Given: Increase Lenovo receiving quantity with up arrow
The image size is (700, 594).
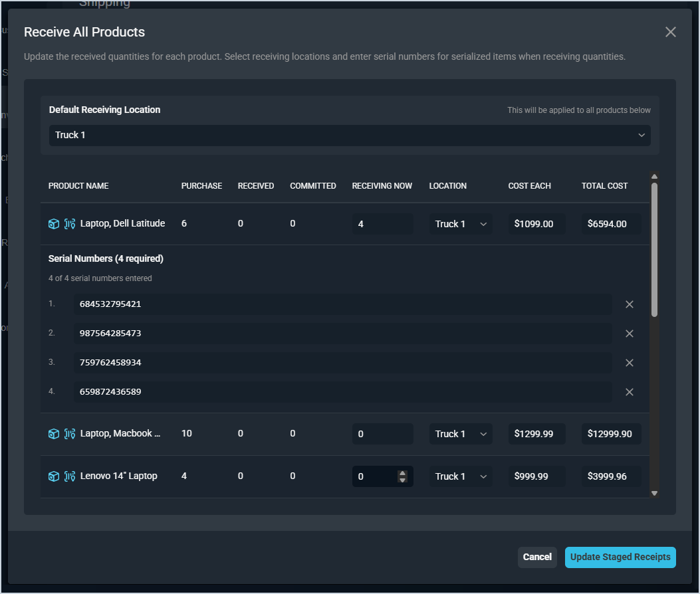Looking at the screenshot, I should pyautogui.click(x=402, y=473).
